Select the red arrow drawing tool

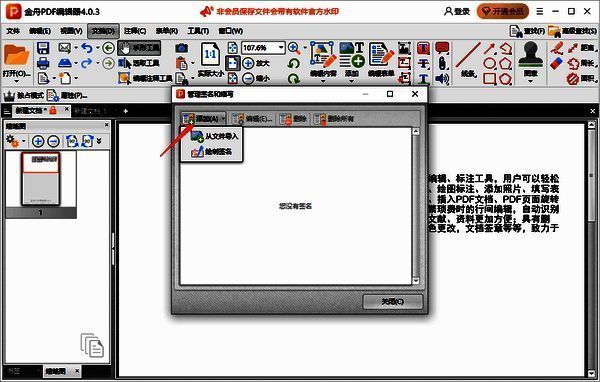tap(489, 49)
